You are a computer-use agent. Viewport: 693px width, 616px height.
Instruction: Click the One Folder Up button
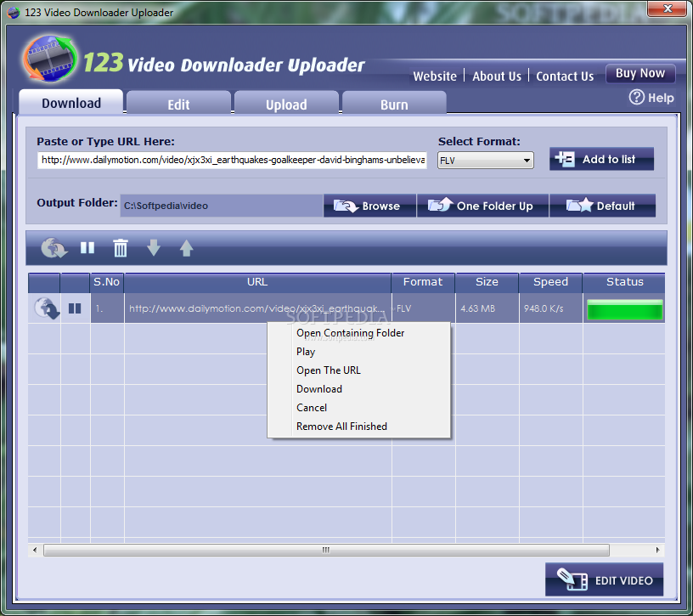click(x=482, y=206)
